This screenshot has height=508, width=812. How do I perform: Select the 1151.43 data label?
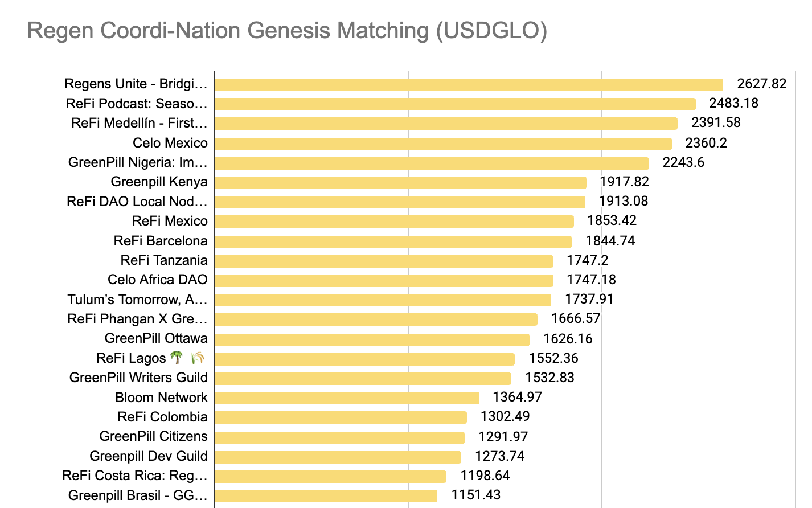coord(475,495)
